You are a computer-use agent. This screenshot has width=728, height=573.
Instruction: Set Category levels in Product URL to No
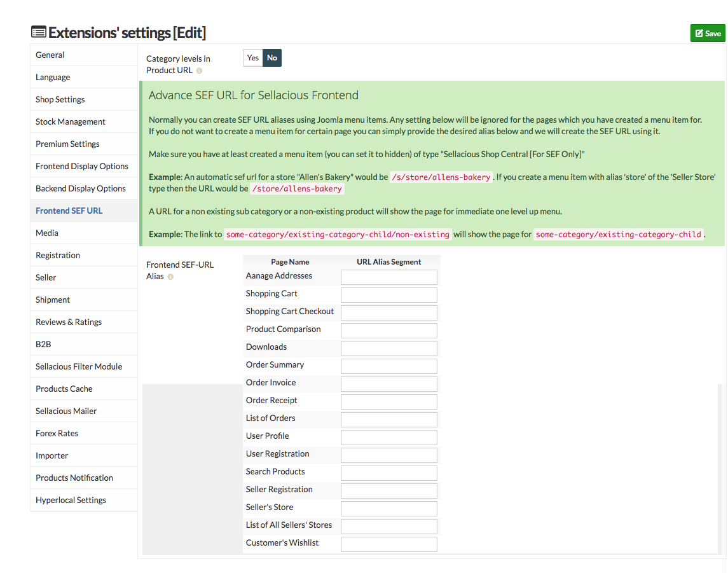tap(272, 58)
